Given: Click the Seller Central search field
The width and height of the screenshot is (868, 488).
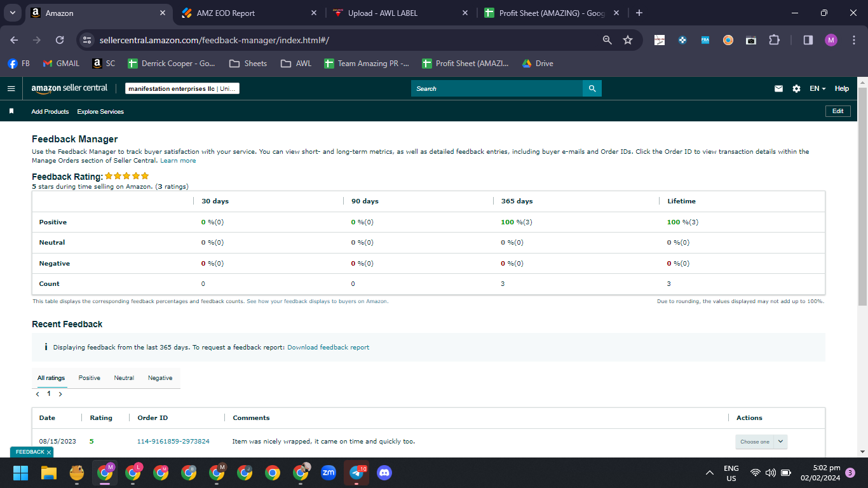Looking at the screenshot, I should tap(497, 88).
